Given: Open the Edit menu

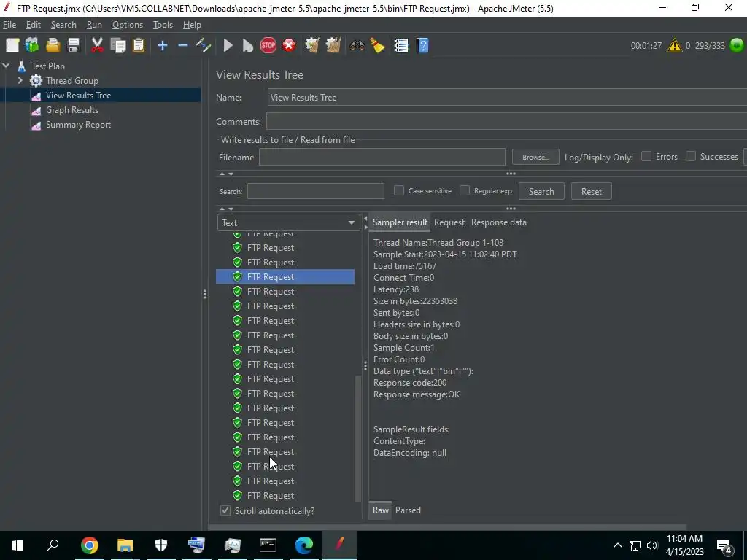Looking at the screenshot, I should coord(34,25).
